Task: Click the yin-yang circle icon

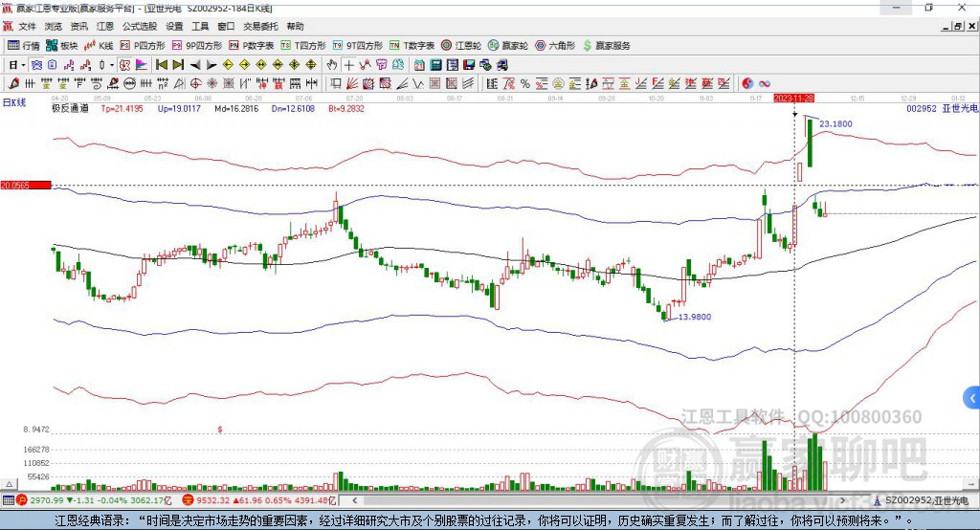Action: [747, 84]
